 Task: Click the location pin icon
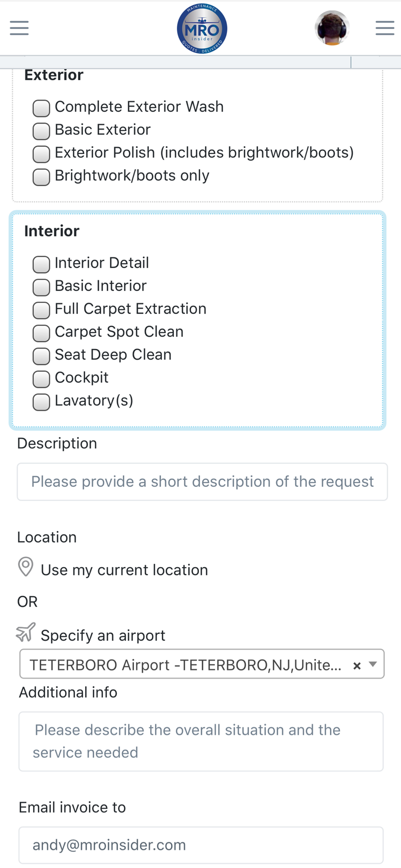26,567
